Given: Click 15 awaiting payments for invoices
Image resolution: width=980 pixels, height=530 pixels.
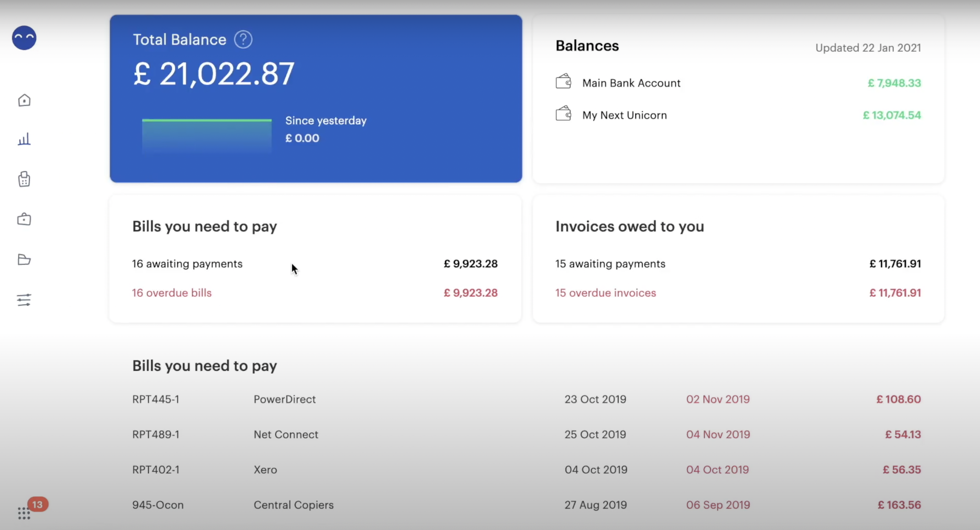Looking at the screenshot, I should (610, 264).
